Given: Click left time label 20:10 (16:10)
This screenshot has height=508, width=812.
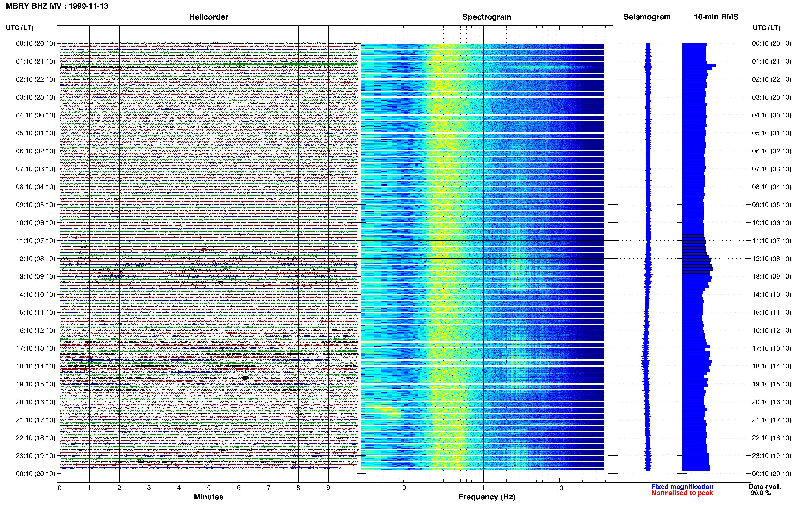Looking at the screenshot, I should pyautogui.click(x=35, y=402).
